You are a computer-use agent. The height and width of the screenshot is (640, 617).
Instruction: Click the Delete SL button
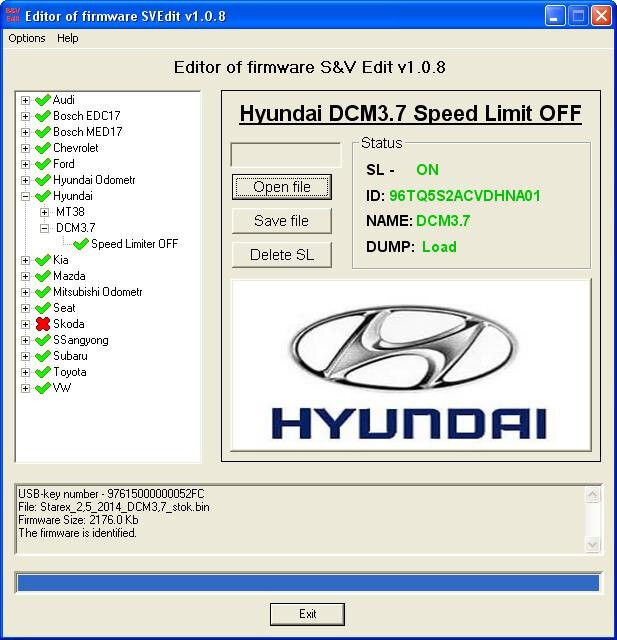282,255
